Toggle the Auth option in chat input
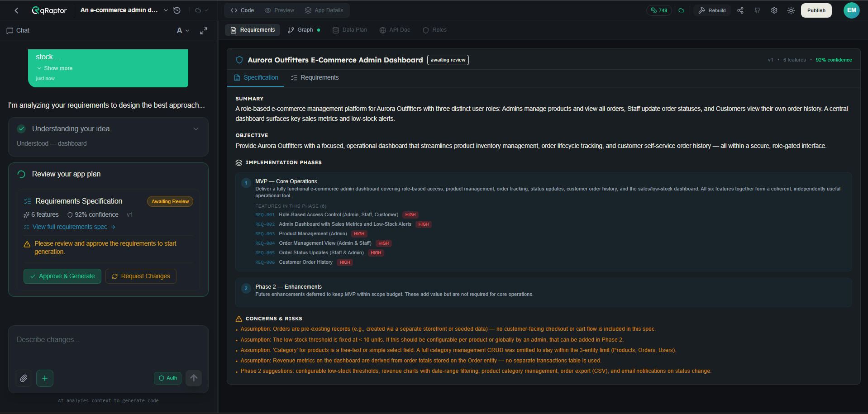868x414 pixels. 167,378
